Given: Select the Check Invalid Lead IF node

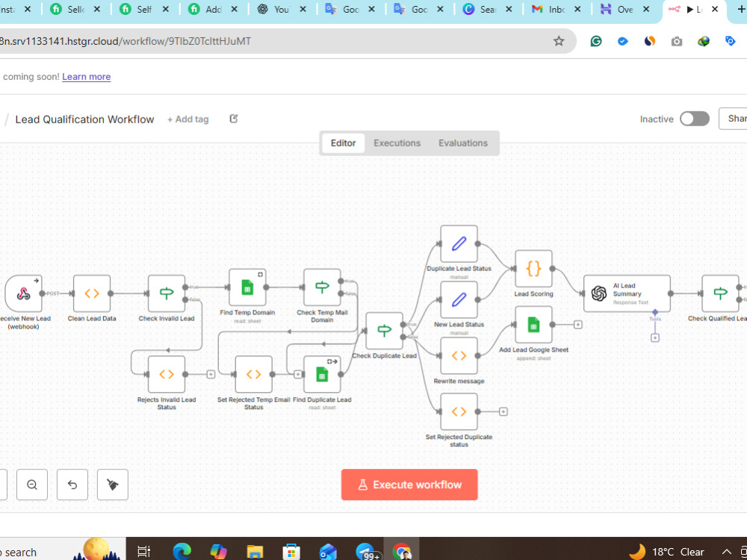Looking at the screenshot, I should pos(167,293).
